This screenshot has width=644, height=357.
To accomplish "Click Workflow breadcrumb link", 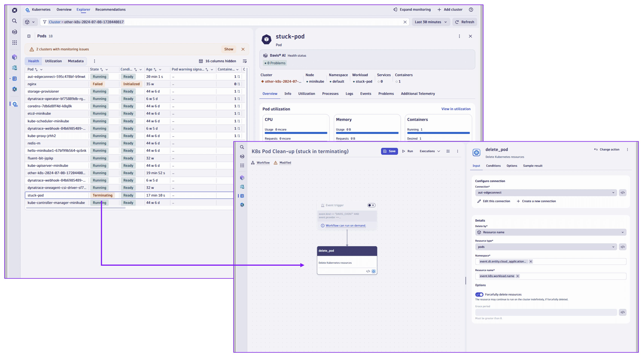I will (x=263, y=163).
